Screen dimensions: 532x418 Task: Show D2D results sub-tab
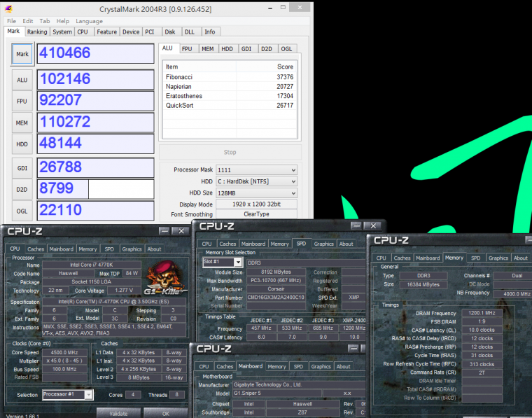[266, 49]
